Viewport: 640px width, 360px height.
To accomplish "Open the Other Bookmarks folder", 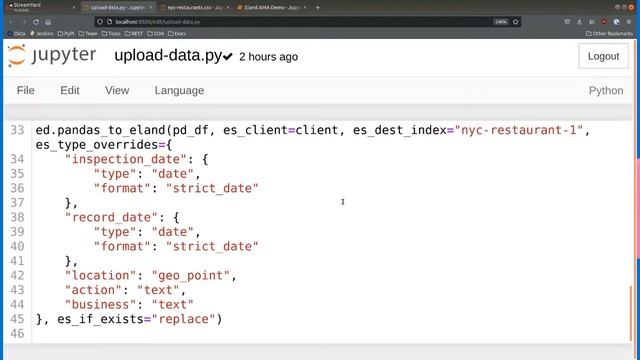I will [x=609, y=33].
